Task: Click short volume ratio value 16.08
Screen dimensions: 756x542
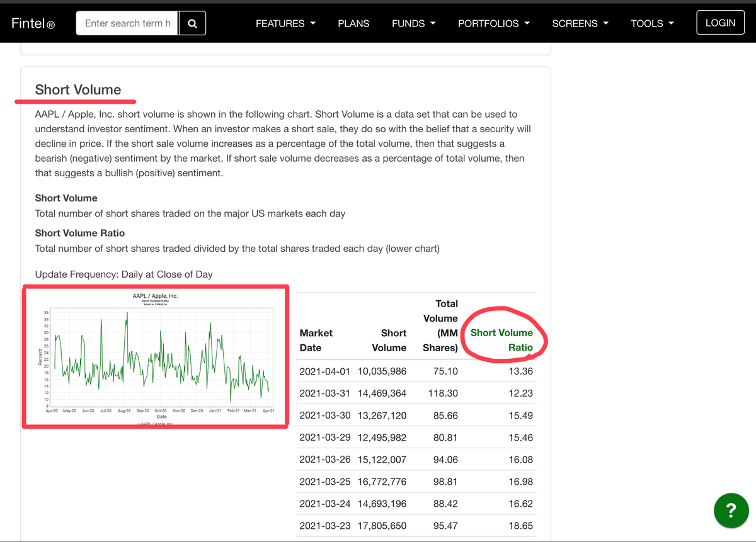Action: click(521, 460)
